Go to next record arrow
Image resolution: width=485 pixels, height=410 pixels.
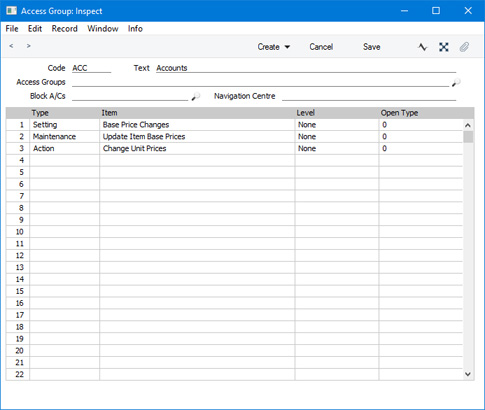(x=29, y=46)
